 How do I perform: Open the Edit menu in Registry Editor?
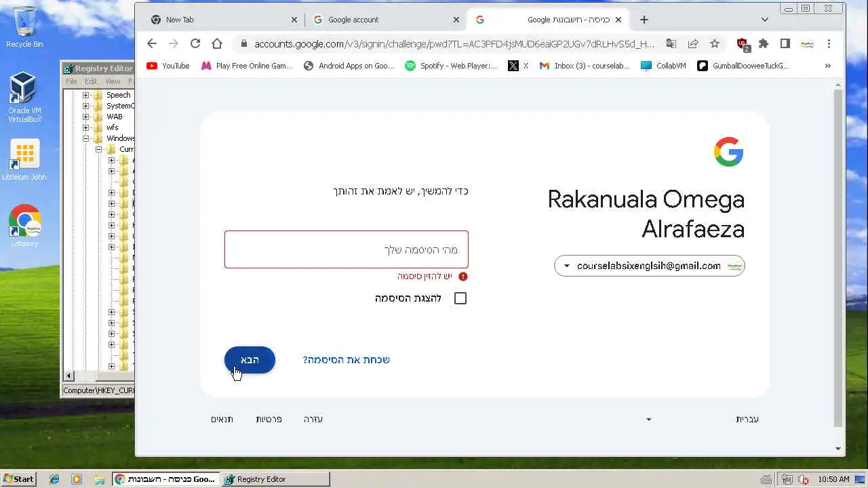pos(91,81)
